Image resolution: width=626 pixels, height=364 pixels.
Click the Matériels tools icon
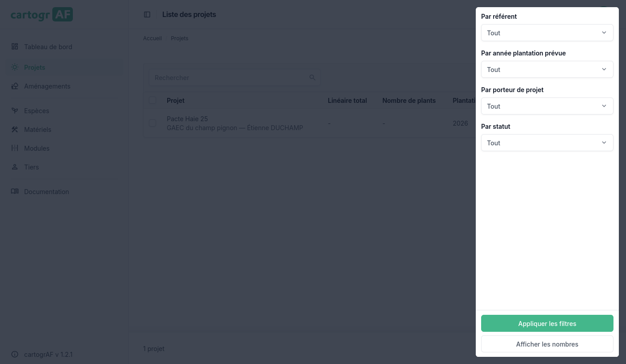pyautogui.click(x=15, y=129)
